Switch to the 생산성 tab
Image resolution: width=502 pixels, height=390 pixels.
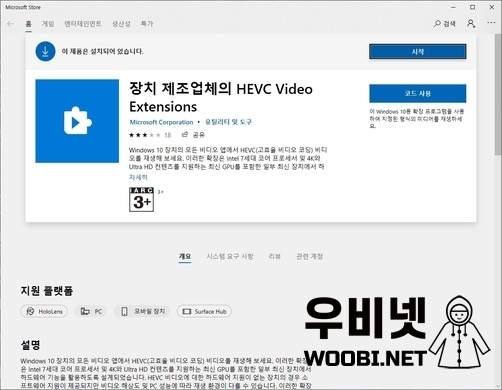click(x=121, y=24)
